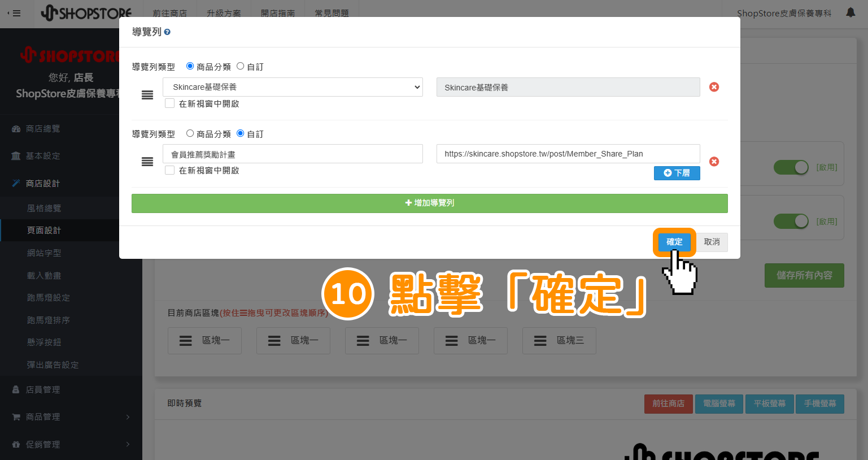The height and width of the screenshot is (460, 868).
Task: Delete the 會員推薦獎勵計畫 navigation row
Action: (x=714, y=162)
